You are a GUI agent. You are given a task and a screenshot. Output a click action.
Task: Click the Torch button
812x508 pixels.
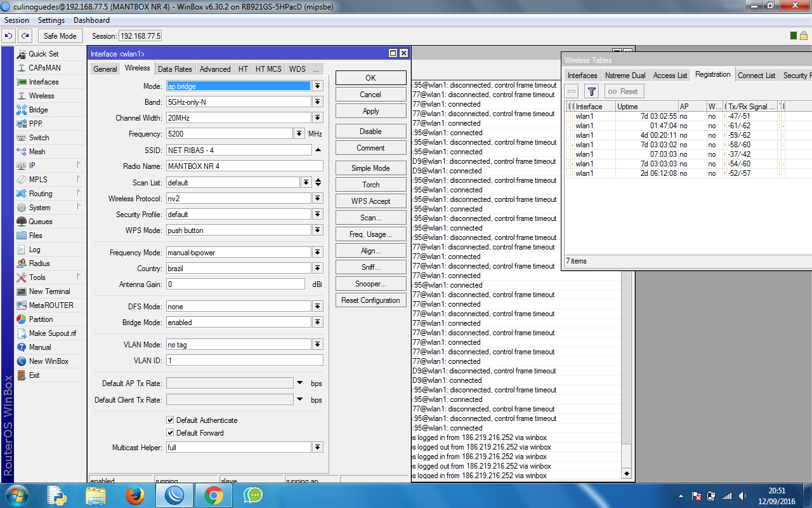pos(370,184)
